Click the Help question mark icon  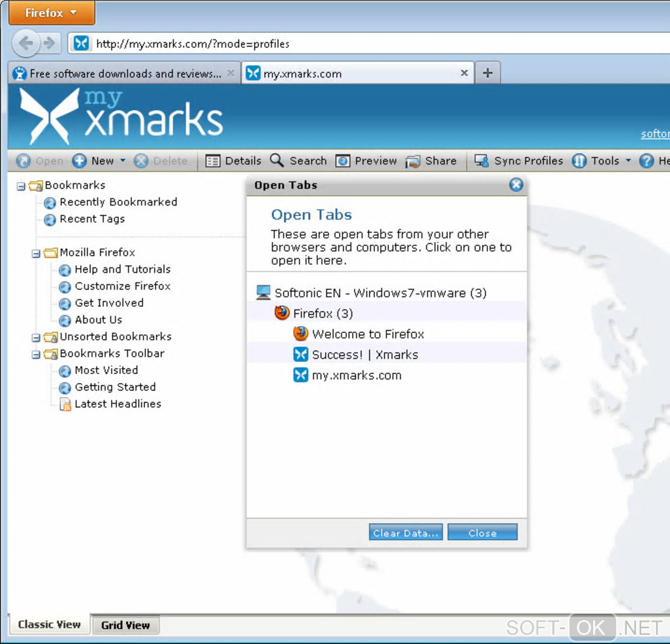click(x=646, y=161)
